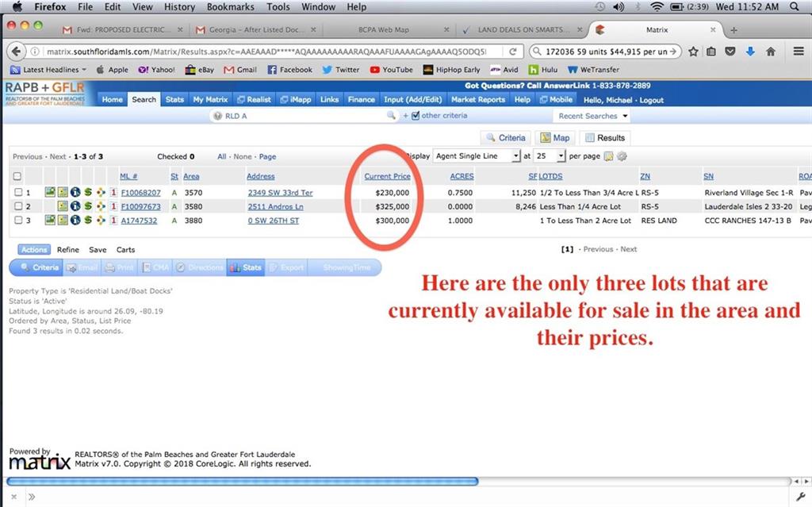
Task: Open the Market Reports menu tab
Action: coord(480,100)
